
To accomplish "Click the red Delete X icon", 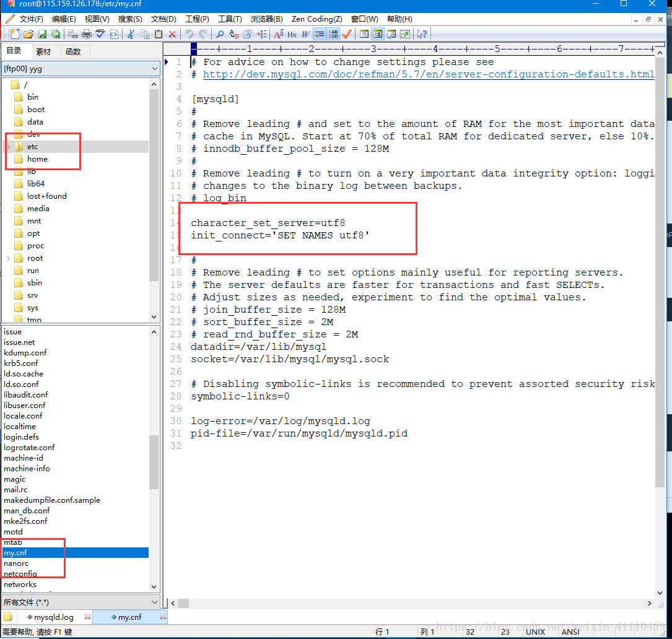I will click(x=172, y=34).
